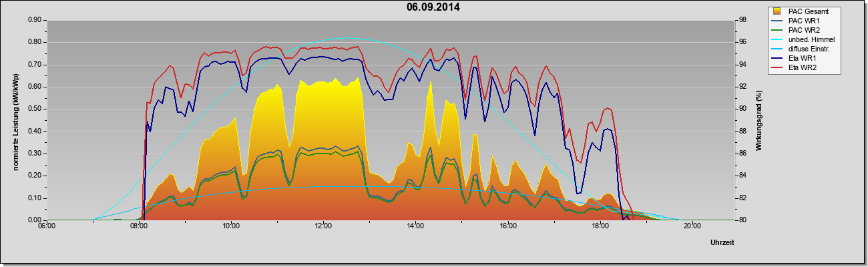This screenshot has width=868, height=267.
Task: Click the 14:00 tick on the time axis
Action: (x=415, y=226)
